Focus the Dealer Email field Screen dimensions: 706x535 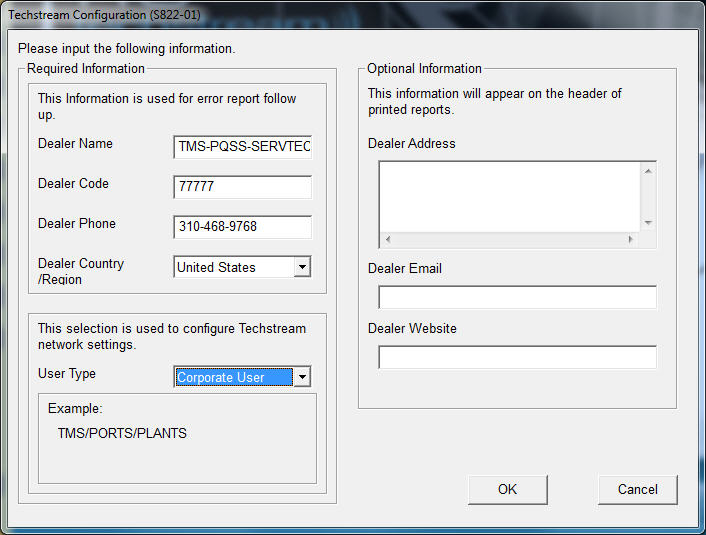coord(517,297)
